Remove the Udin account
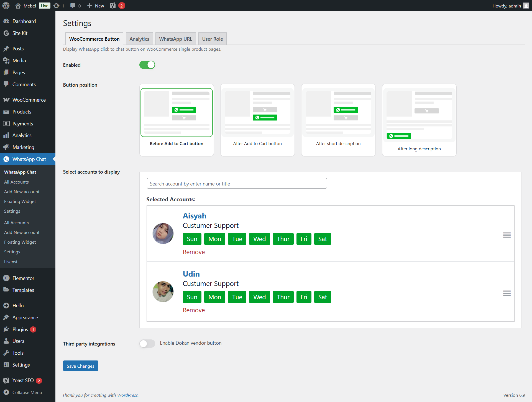Viewport: 532px width, 402px height. coord(194,310)
